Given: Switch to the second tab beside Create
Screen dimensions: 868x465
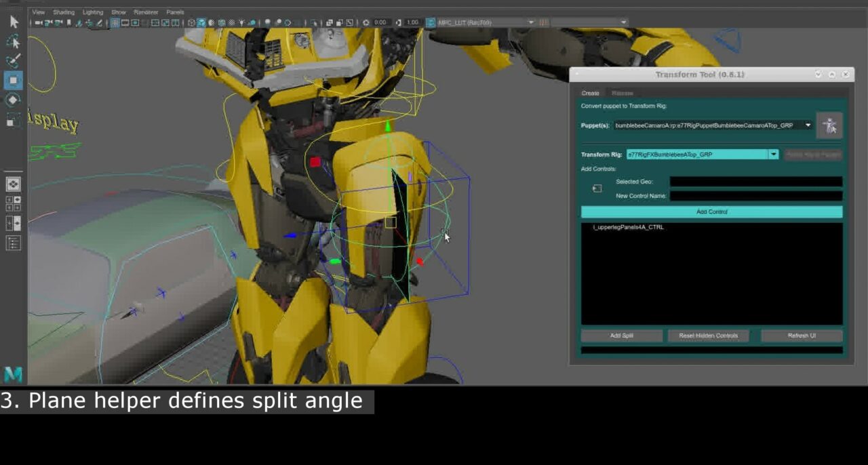Looking at the screenshot, I should pyautogui.click(x=623, y=93).
